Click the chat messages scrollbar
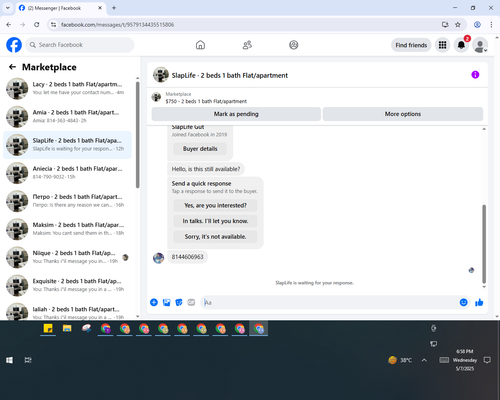 [x=484, y=243]
